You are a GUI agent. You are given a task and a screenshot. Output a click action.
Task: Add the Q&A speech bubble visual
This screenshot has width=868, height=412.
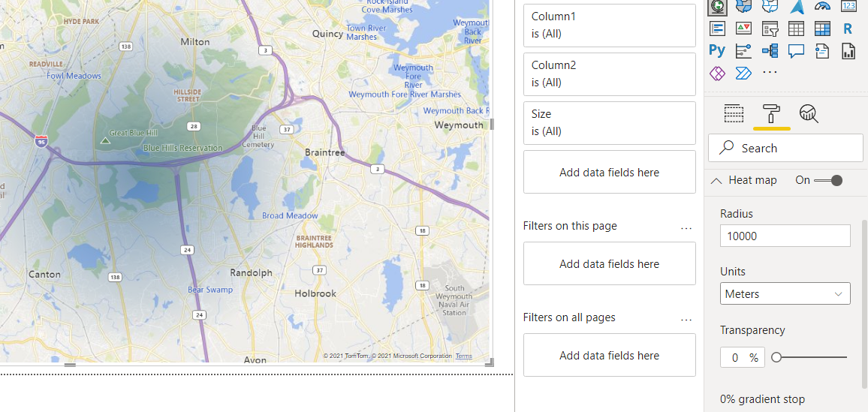tap(796, 52)
